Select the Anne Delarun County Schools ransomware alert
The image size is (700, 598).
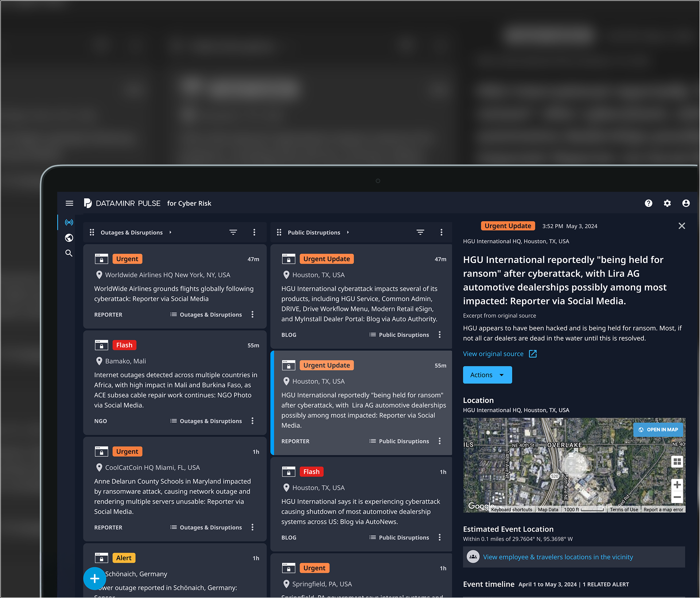pyautogui.click(x=172, y=496)
